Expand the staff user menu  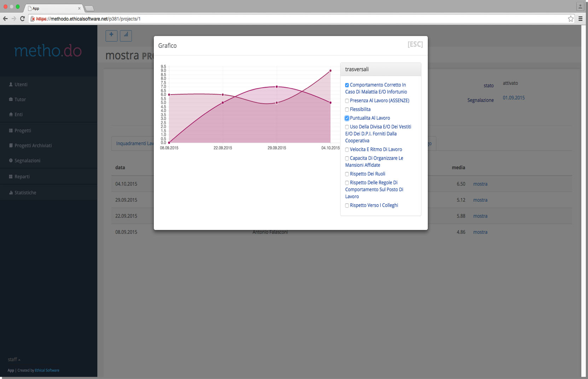coord(14,360)
